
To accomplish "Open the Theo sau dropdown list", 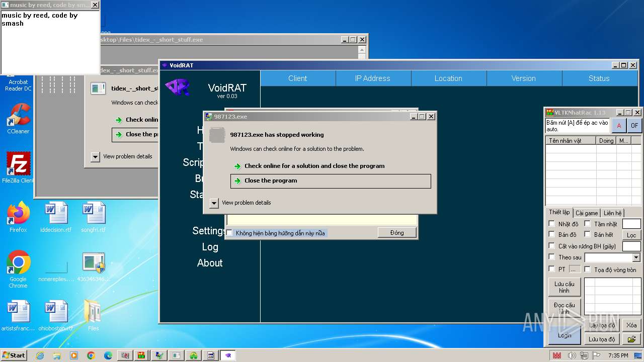I will click(636, 257).
